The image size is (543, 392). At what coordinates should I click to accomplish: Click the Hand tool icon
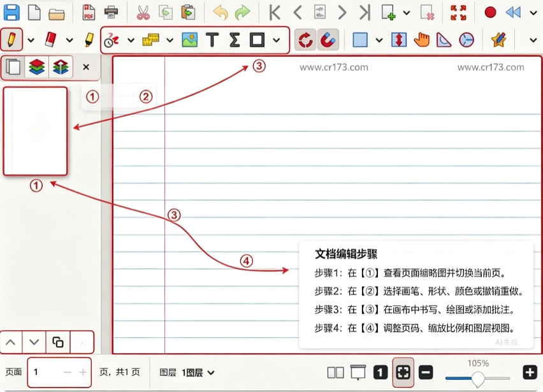coord(421,40)
